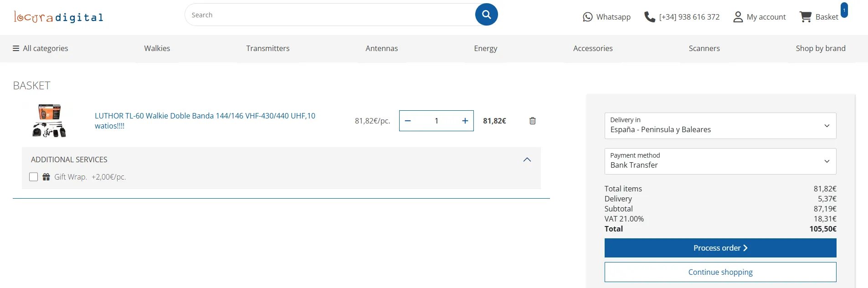The height and width of the screenshot is (288, 868).
Task: Click the search magnifier icon
Action: point(486,14)
